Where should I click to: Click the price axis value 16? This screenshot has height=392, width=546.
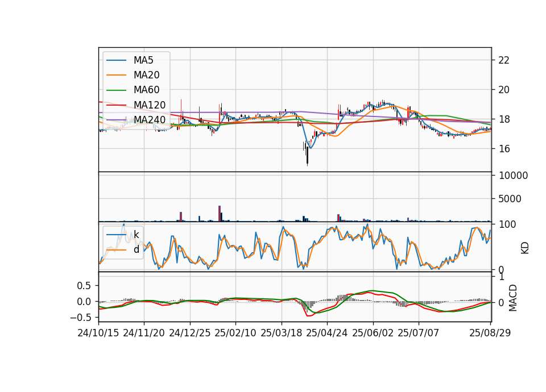[504, 149]
